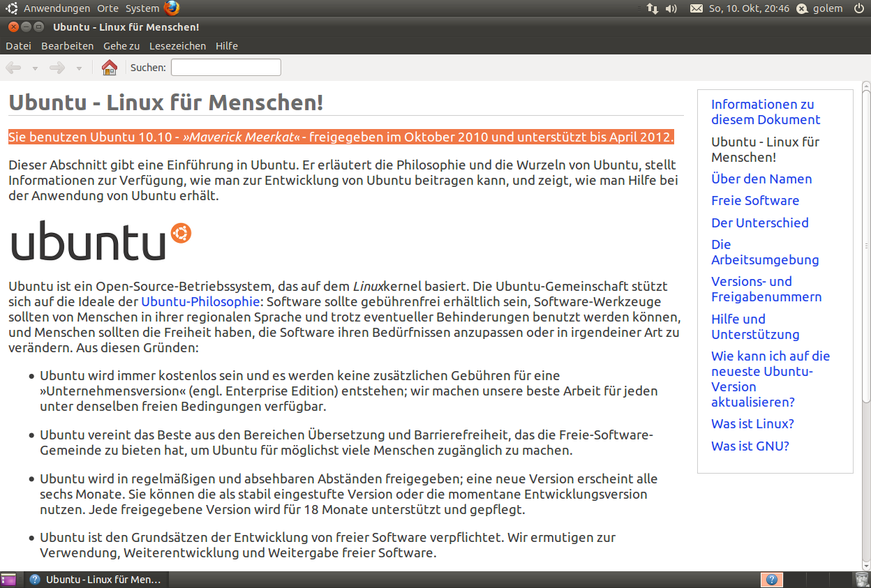This screenshot has width=871, height=588.
Task: Focus the Suchen search field
Action: tap(226, 68)
